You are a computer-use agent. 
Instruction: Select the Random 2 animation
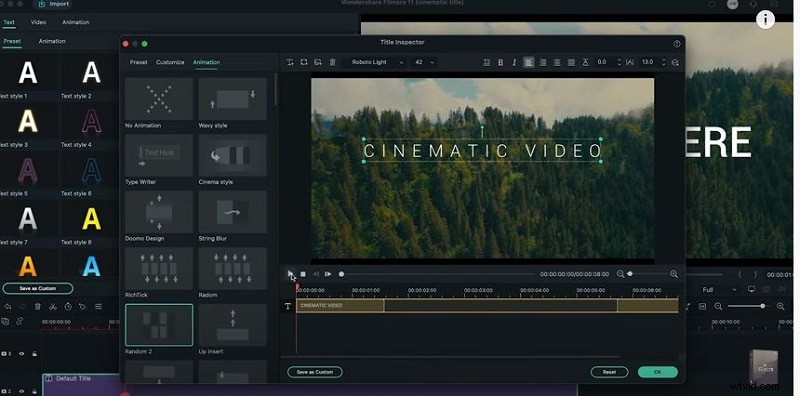tap(159, 325)
